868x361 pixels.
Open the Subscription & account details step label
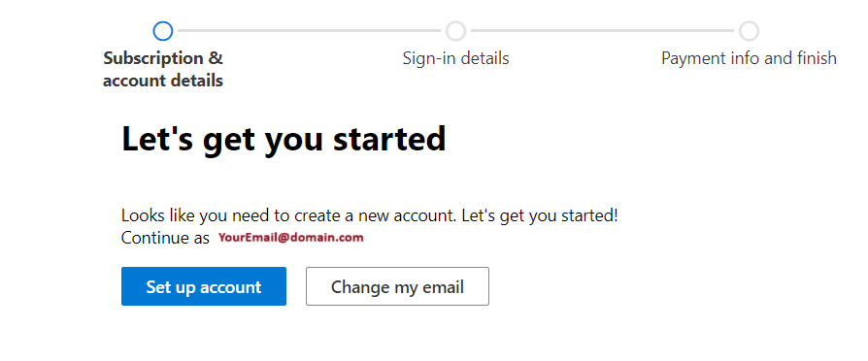[163, 69]
